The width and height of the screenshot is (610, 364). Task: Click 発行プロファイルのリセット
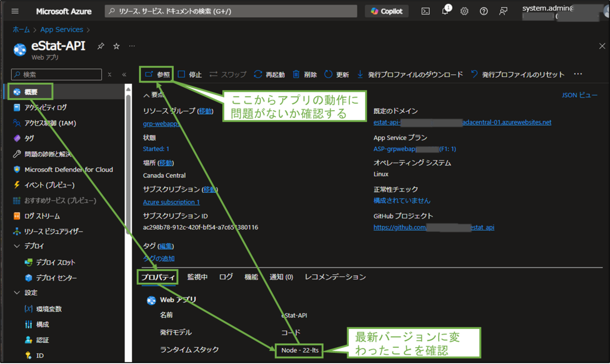517,75
